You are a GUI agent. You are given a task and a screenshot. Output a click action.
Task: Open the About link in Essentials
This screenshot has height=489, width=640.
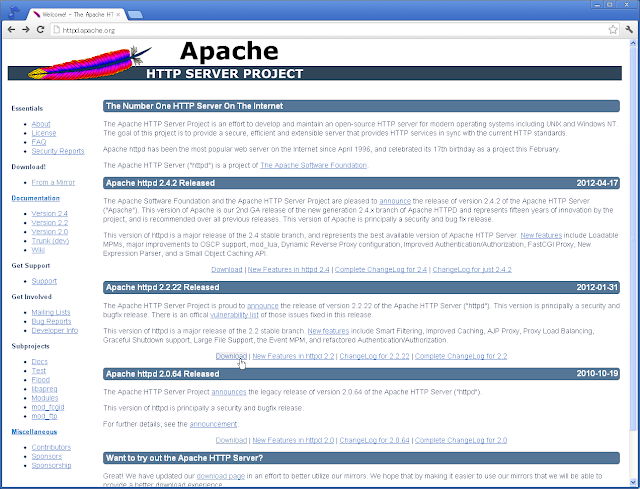tap(41, 124)
